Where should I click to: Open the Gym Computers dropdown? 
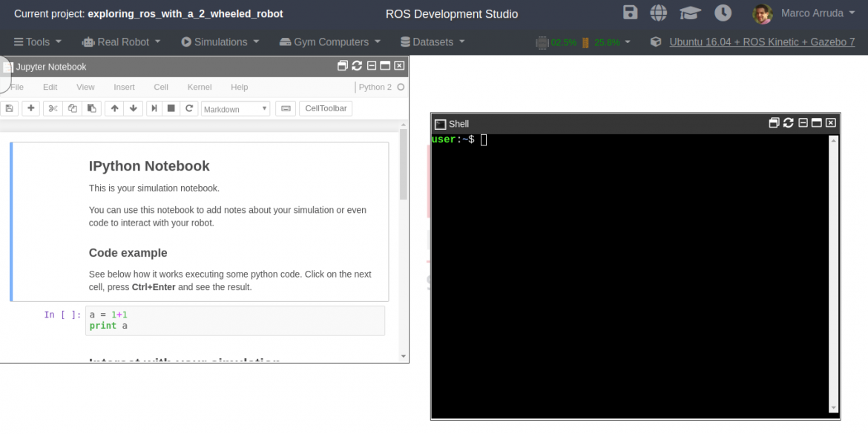(x=330, y=42)
